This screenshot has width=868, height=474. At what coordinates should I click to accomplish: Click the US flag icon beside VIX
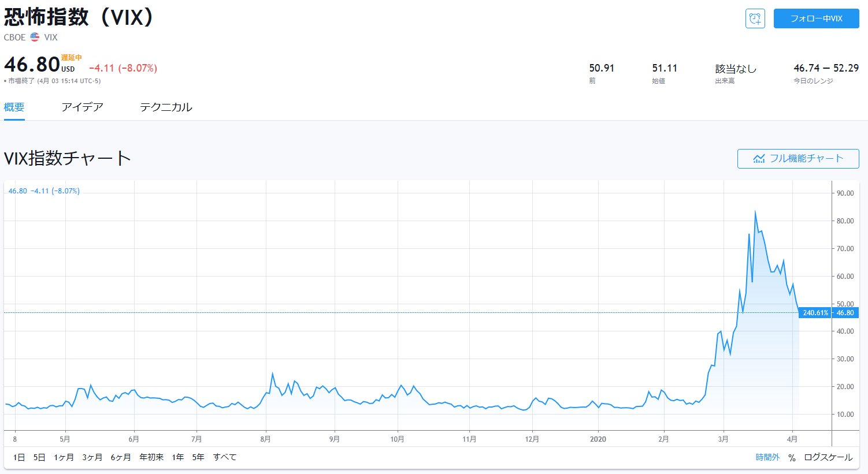click(x=35, y=37)
